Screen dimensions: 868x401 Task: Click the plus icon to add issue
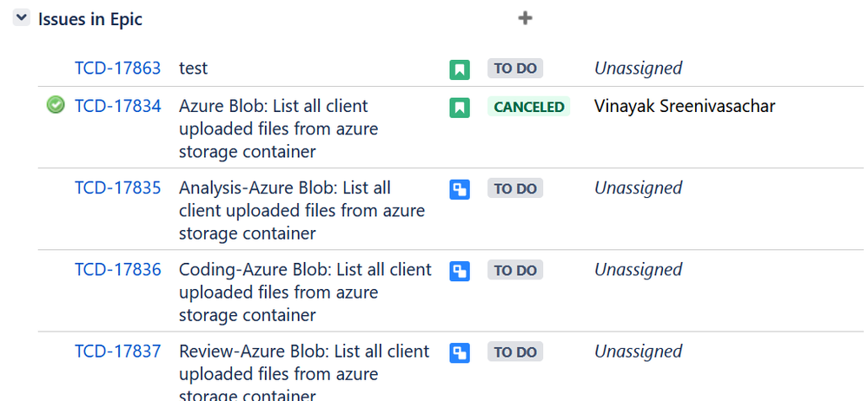coord(525,18)
